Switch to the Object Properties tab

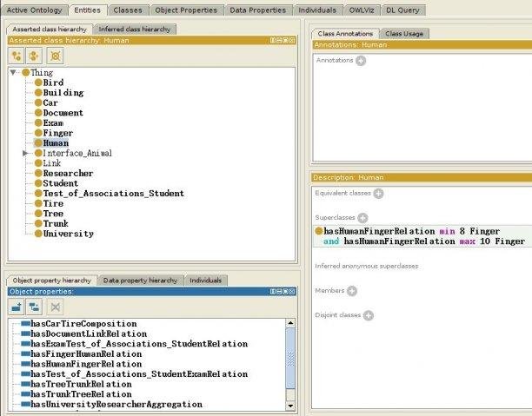click(186, 10)
